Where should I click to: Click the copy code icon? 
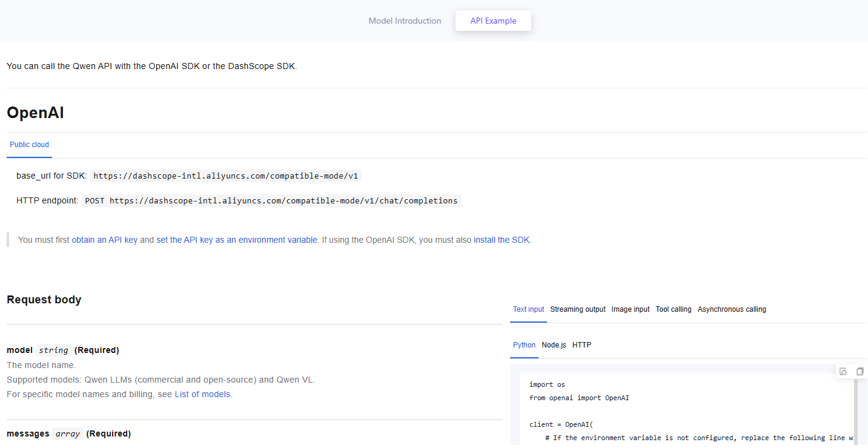860,371
